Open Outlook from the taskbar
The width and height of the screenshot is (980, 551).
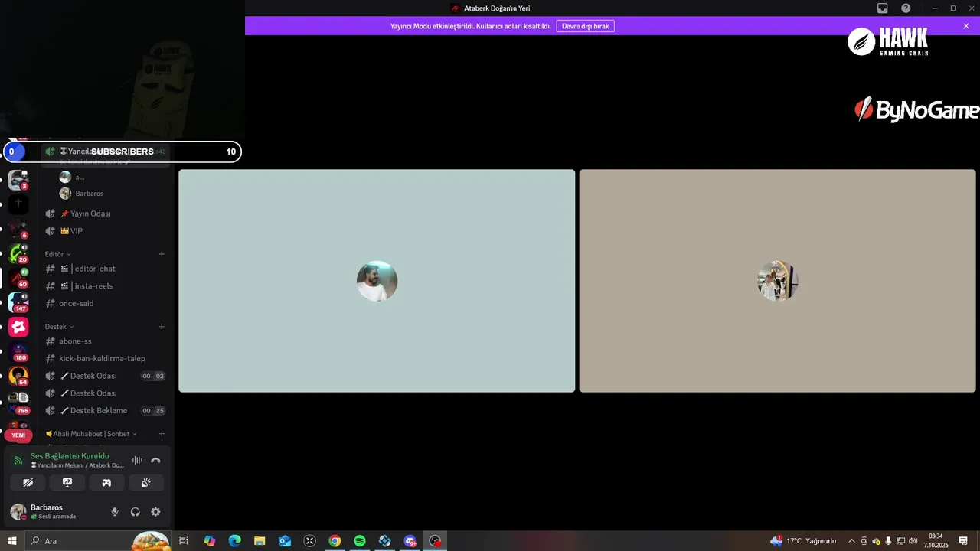[285, 541]
